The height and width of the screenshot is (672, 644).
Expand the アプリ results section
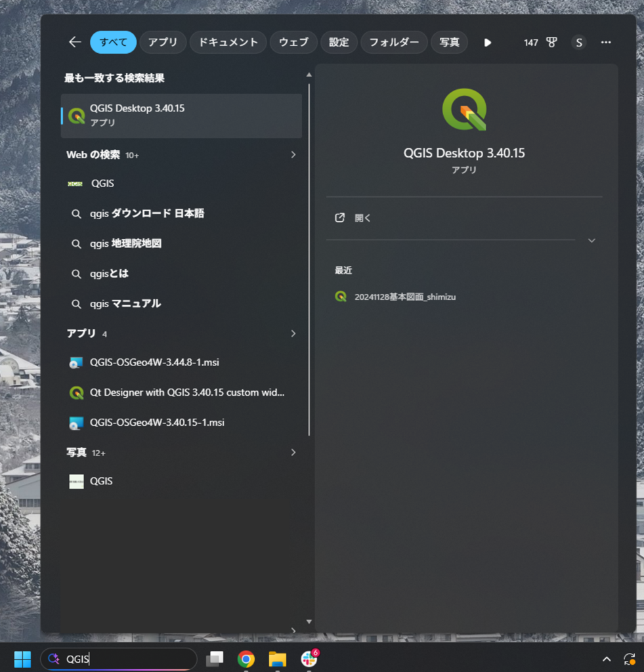[x=293, y=333]
